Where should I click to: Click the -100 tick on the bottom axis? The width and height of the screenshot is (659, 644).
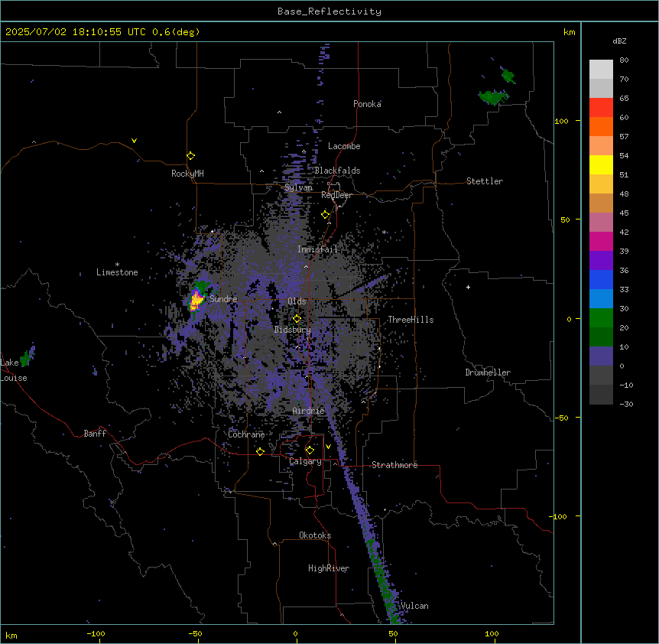pos(96,633)
